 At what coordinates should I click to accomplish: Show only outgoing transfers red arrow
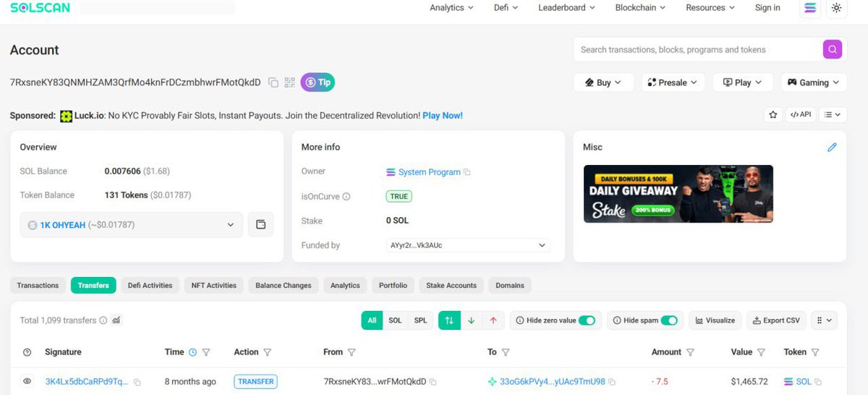pyautogui.click(x=493, y=320)
